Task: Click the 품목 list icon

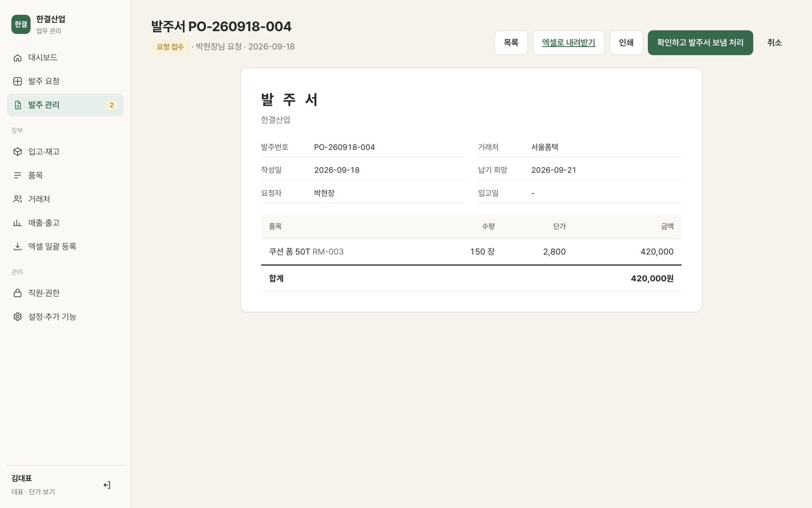Action: [17, 175]
